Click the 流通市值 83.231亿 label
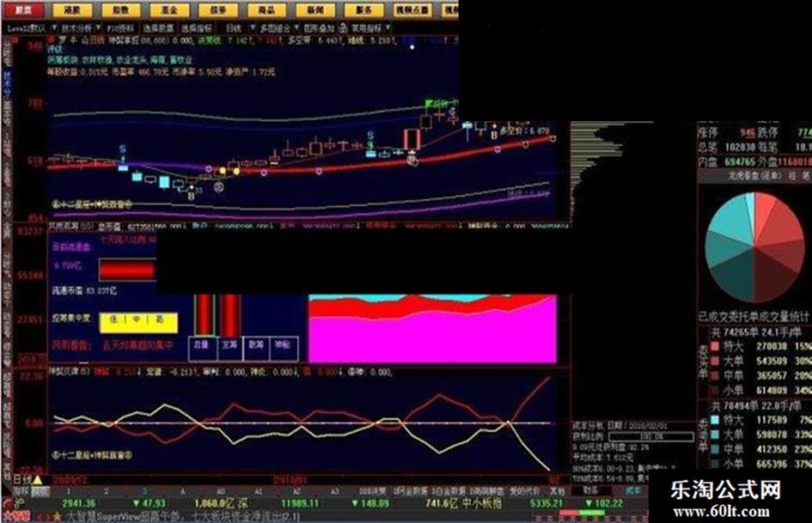 coord(84,291)
